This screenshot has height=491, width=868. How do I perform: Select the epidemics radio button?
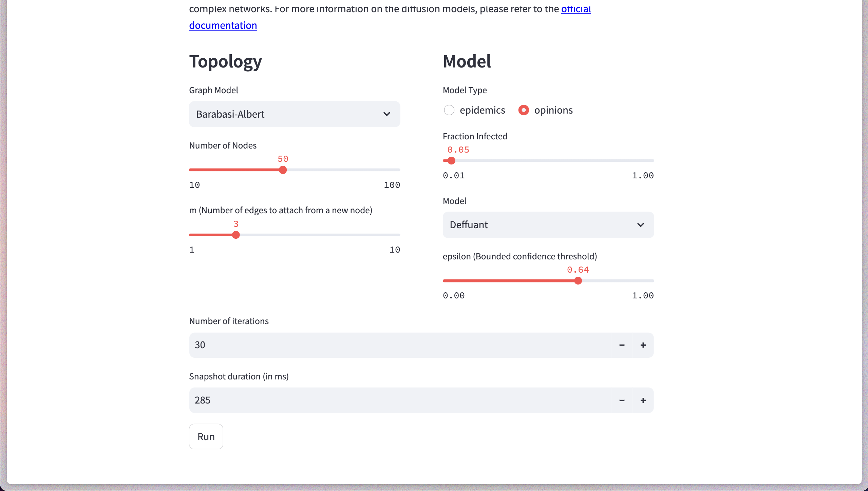tap(449, 110)
